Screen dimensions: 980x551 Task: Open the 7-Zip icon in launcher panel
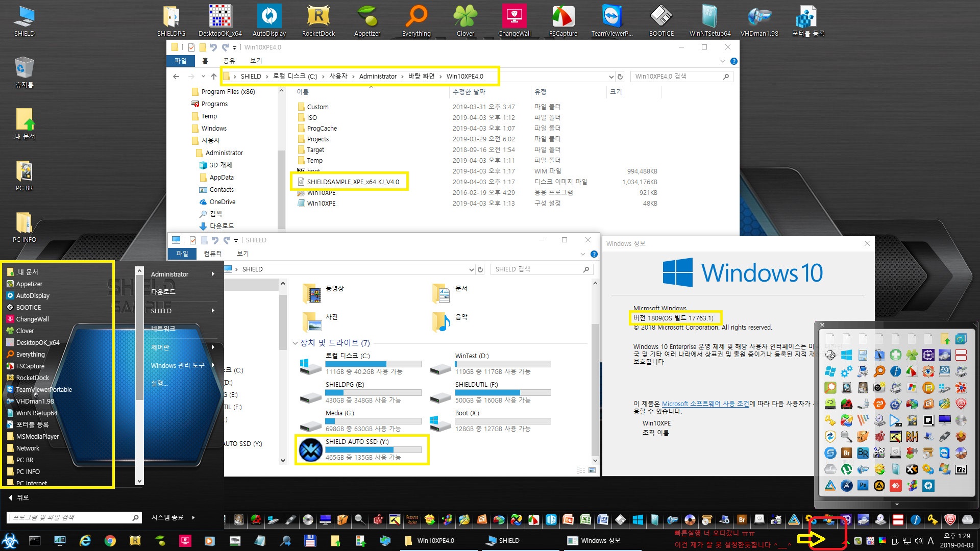(x=961, y=469)
